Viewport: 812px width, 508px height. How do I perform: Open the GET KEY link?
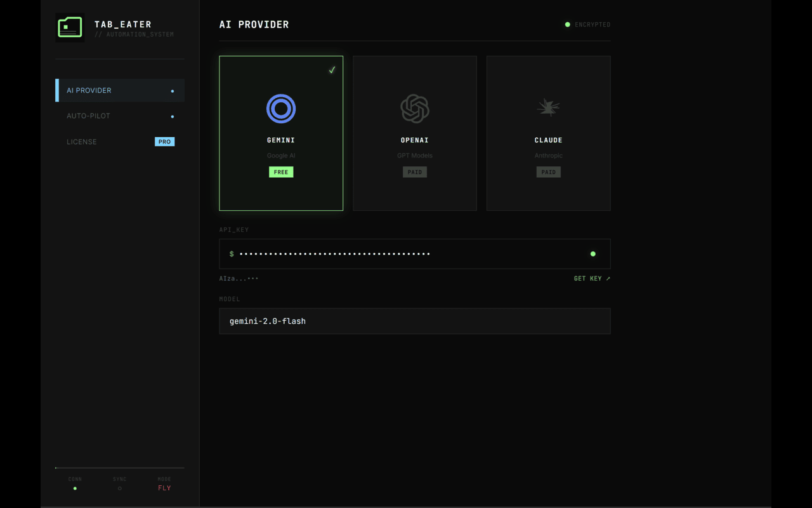(592, 278)
